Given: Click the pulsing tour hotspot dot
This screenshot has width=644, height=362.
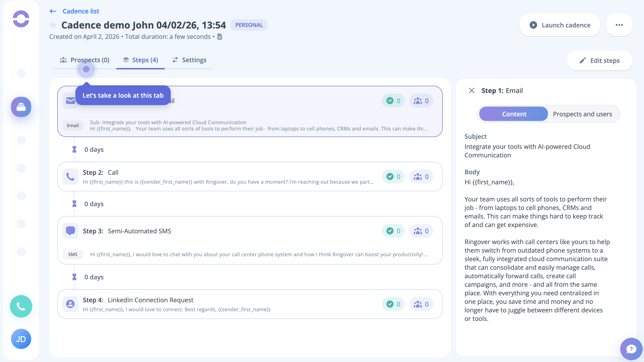Looking at the screenshot, I should (x=86, y=69).
